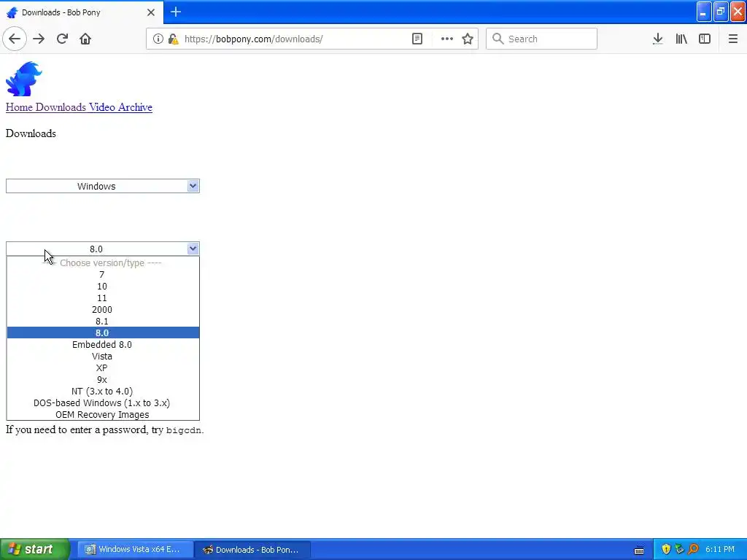Toggle reader view icon in address bar

[x=417, y=39]
